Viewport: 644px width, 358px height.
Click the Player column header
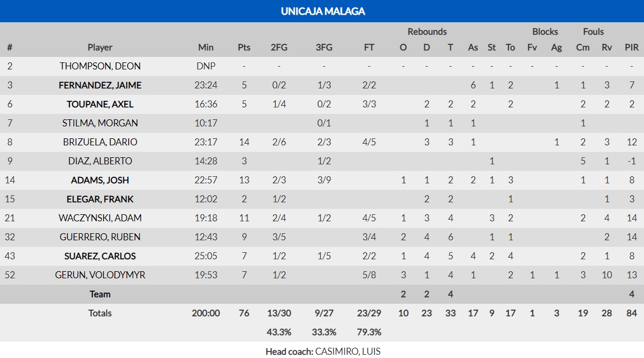100,47
